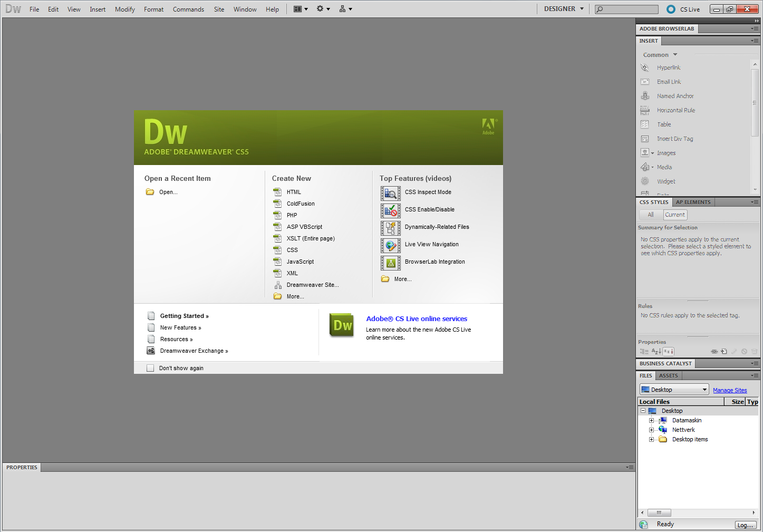Viewport: 763px width, 532px height.
Task: Click the Manage Sites link
Action: click(730, 390)
